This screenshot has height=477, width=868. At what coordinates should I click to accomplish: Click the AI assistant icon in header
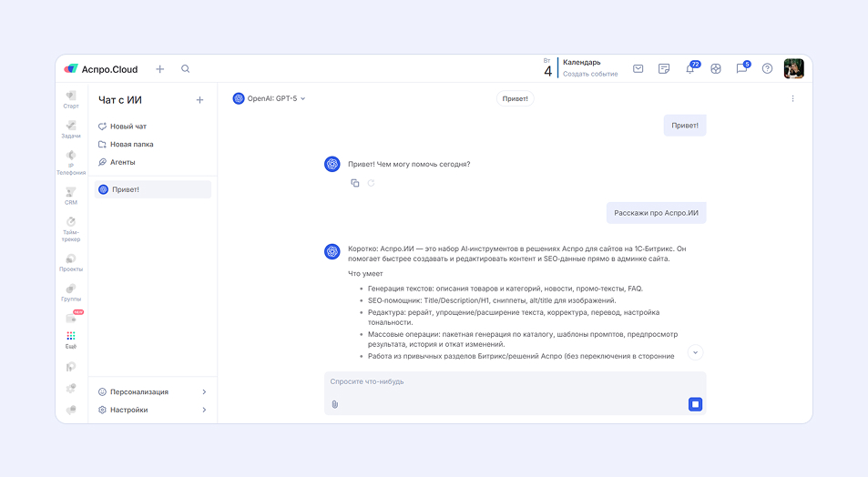point(716,68)
